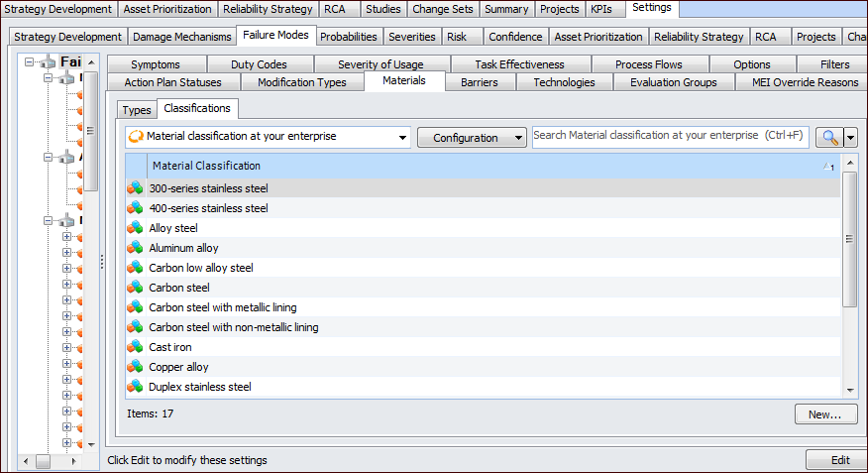Click the icon beside 400-series stainless steel
This screenshot has height=473, width=868.
(x=135, y=208)
